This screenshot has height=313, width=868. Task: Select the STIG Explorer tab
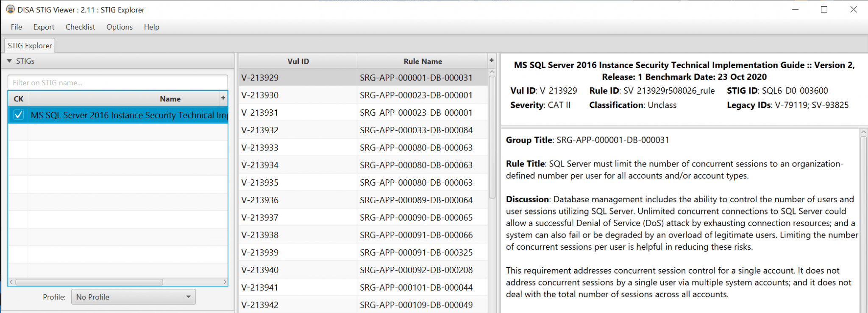[x=30, y=46]
